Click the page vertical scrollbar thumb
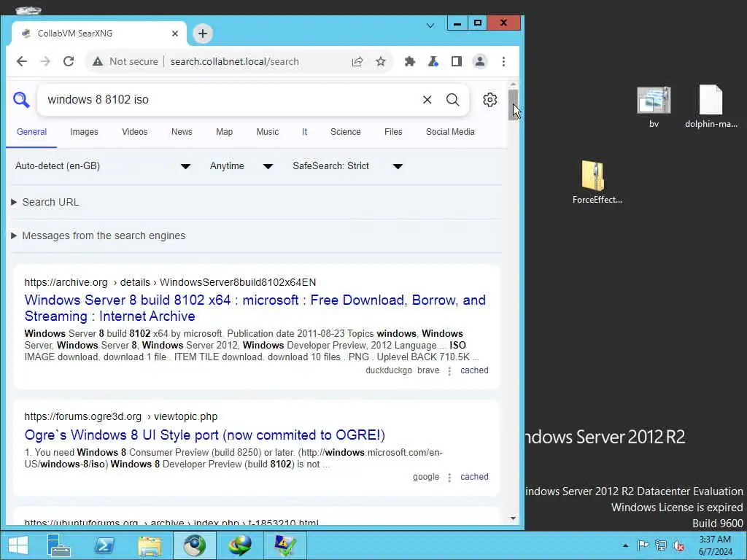 pyautogui.click(x=513, y=105)
